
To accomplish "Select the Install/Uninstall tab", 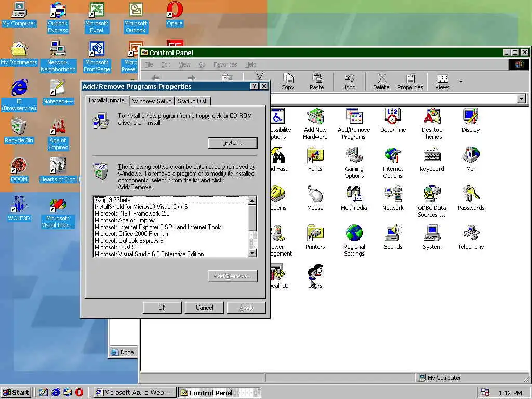I will click(108, 100).
